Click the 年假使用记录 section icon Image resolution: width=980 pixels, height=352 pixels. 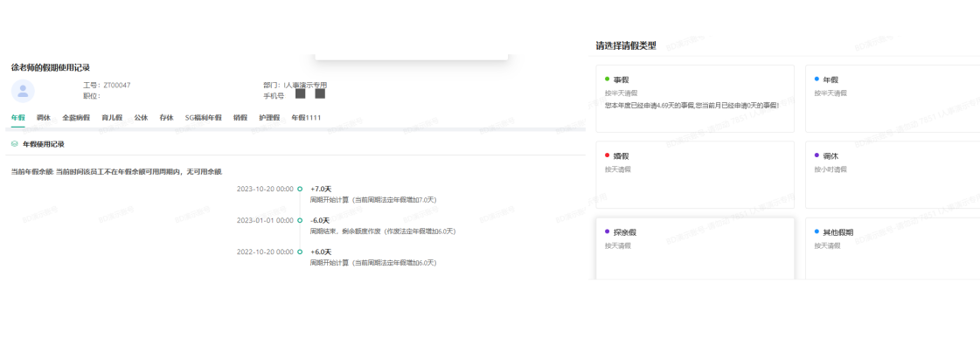tap(15, 144)
